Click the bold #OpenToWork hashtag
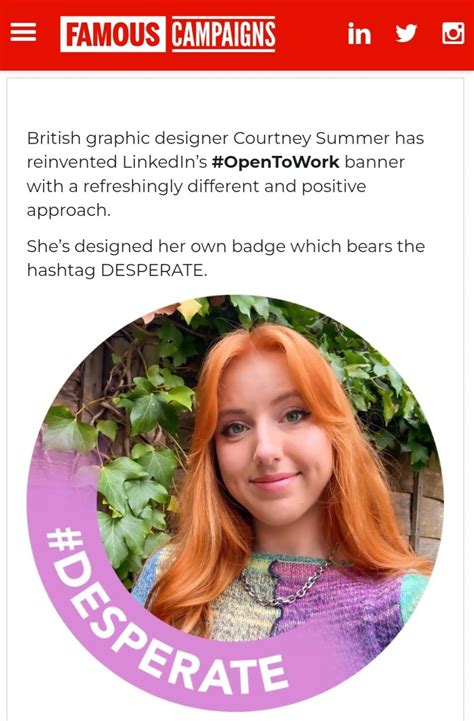Viewport: 474px width, 721px height. pos(275,162)
